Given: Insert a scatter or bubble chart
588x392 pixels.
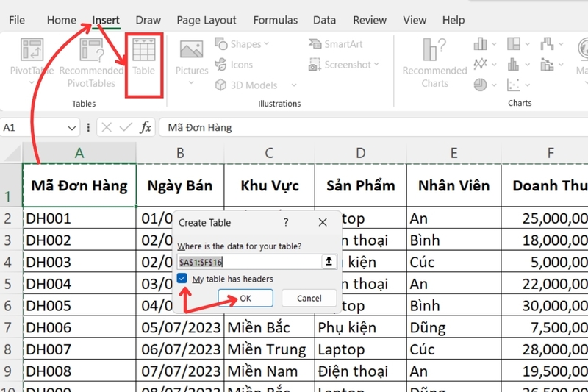Looking at the screenshot, I should [x=513, y=85].
